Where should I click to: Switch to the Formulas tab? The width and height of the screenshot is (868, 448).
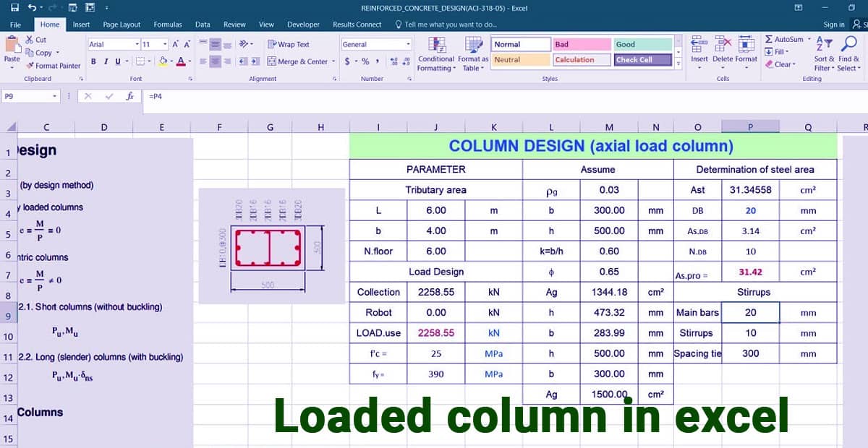coord(168,25)
